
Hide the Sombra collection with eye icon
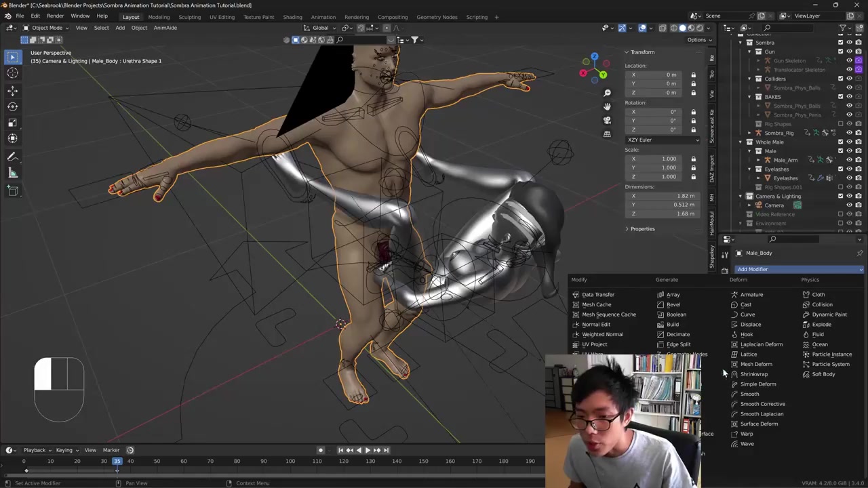tap(849, 43)
